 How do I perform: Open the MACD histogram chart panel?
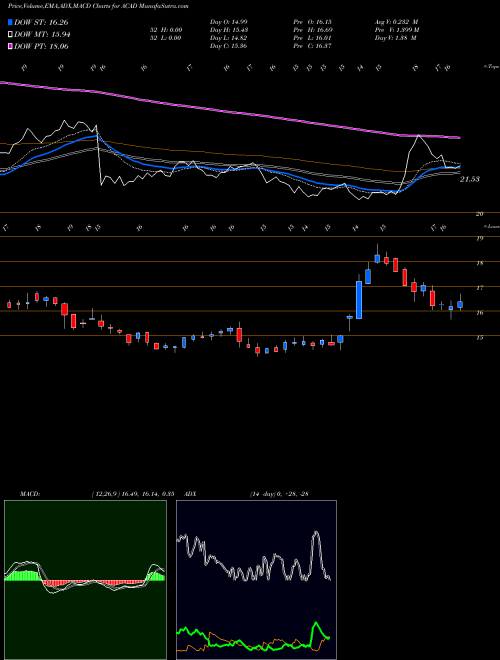coord(85,580)
